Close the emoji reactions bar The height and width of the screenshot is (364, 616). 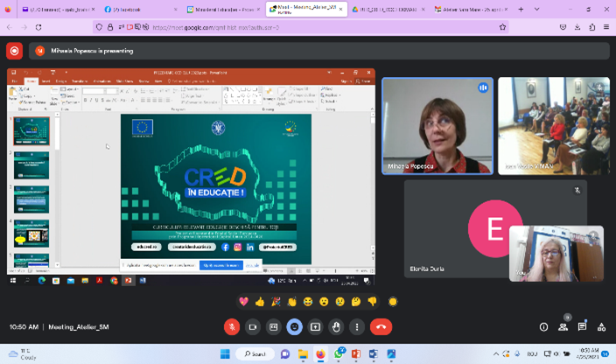(294, 326)
